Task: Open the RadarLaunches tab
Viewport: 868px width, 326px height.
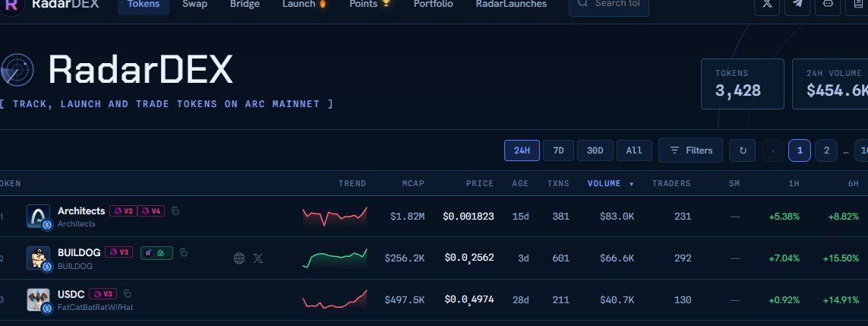Action: click(x=512, y=5)
